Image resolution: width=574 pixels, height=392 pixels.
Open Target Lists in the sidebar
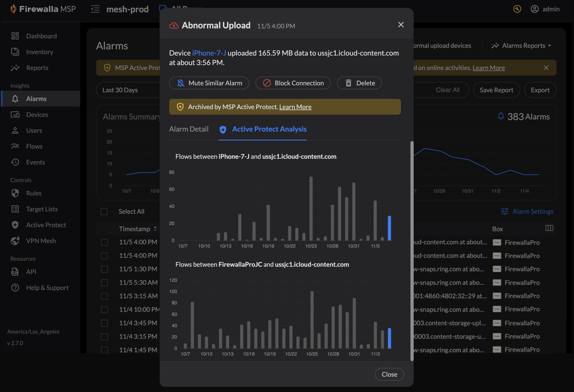click(41, 209)
